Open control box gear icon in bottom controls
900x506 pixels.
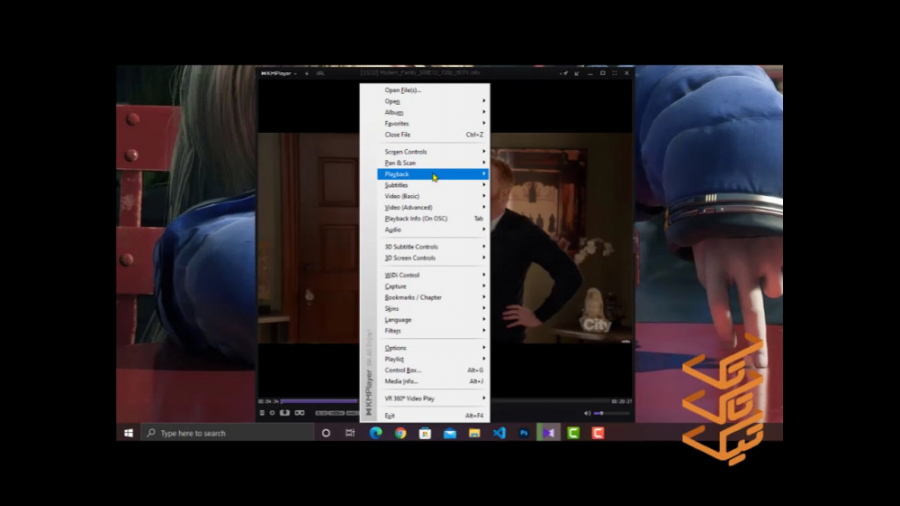(273, 413)
